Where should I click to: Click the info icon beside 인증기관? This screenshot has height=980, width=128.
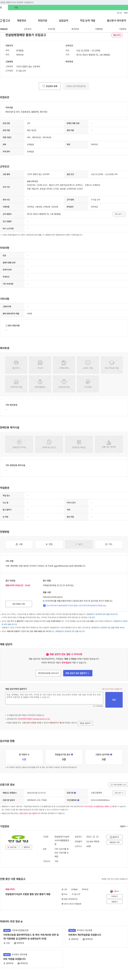[x=75, y=793]
